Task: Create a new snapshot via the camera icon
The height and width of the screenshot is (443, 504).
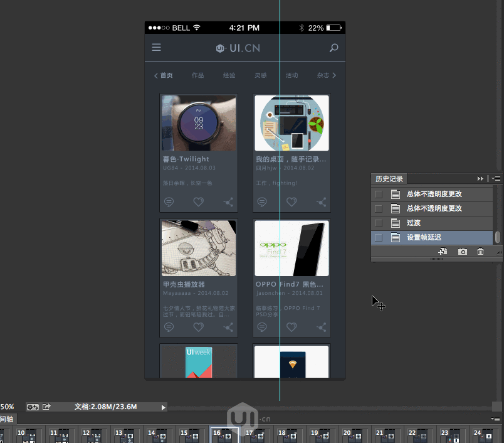Action: [x=462, y=251]
